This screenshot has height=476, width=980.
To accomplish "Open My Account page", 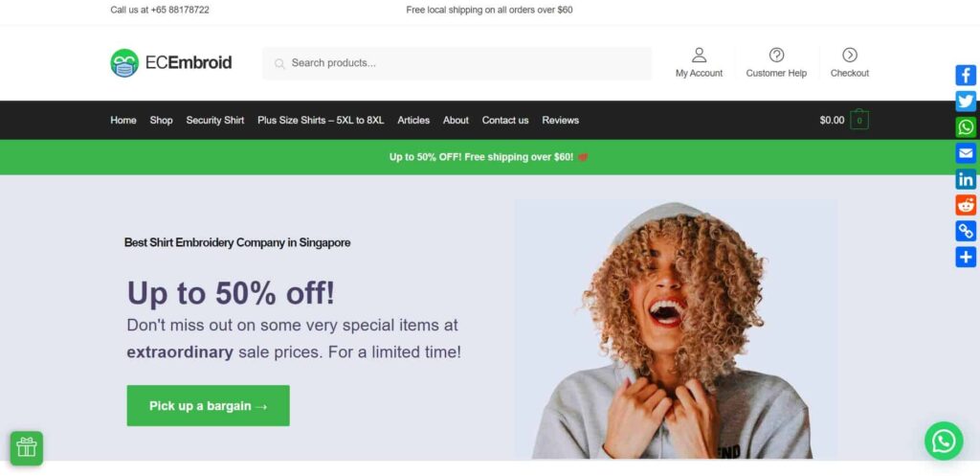I will [699, 62].
